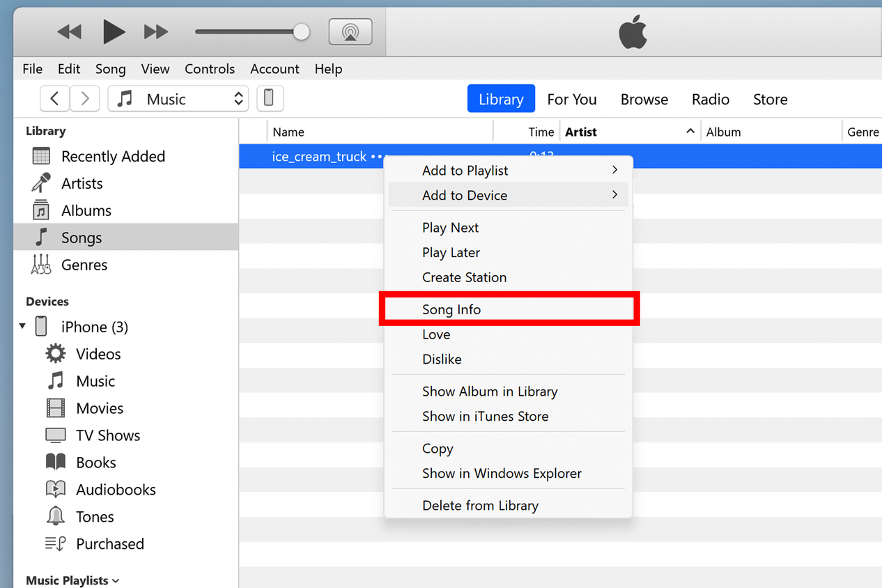Screen dimensions: 882x588
Task: Open the File menu
Action: pos(32,69)
